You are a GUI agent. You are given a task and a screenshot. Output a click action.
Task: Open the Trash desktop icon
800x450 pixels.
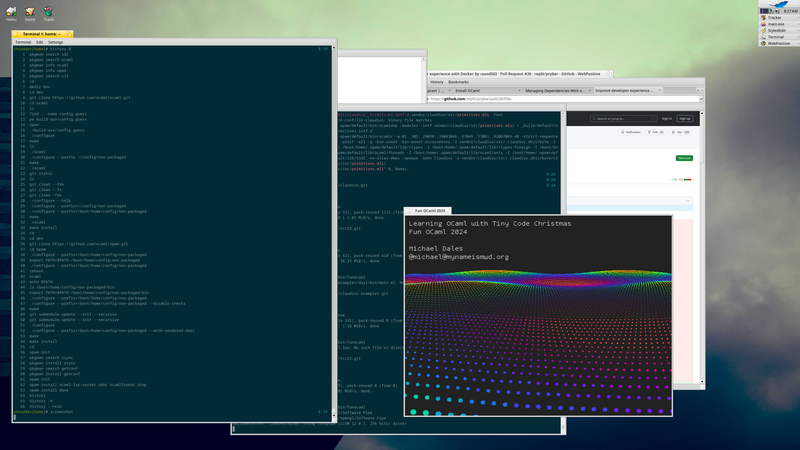click(48, 14)
